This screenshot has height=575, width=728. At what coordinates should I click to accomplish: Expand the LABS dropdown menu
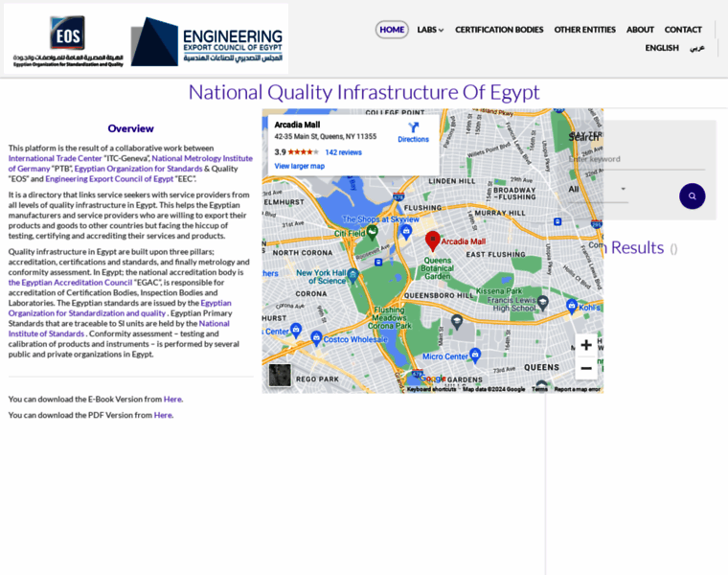[x=430, y=30]
